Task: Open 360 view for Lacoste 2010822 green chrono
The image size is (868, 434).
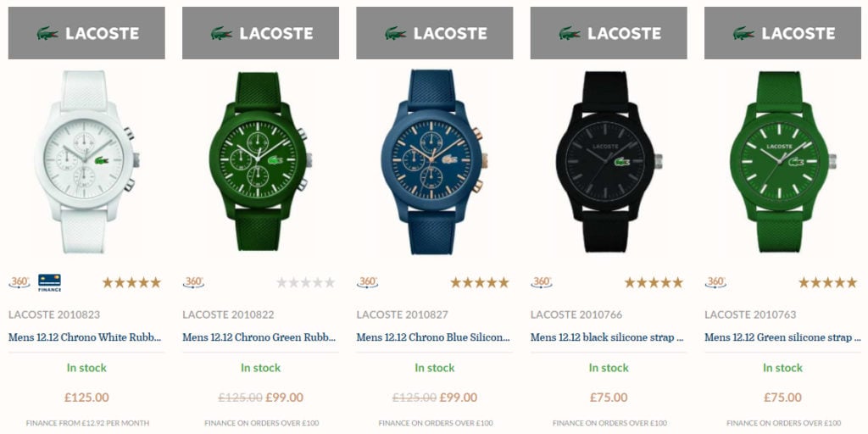Action: pos(193,282)
